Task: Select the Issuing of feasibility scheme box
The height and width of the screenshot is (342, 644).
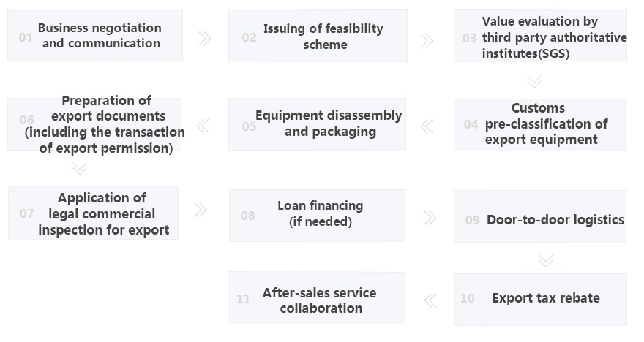Action: pyautogui.click(x=318, y=36)
